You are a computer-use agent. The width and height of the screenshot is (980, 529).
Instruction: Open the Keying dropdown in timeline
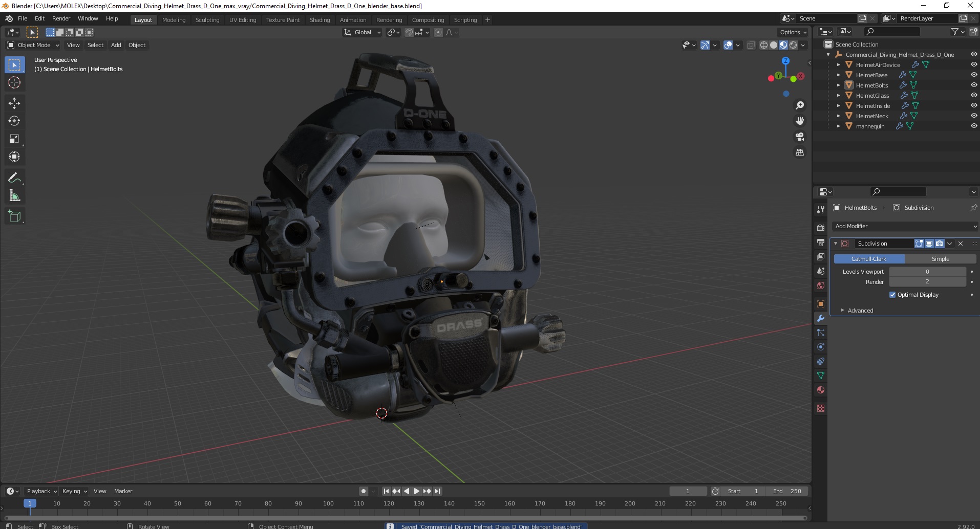click(74, 491)
